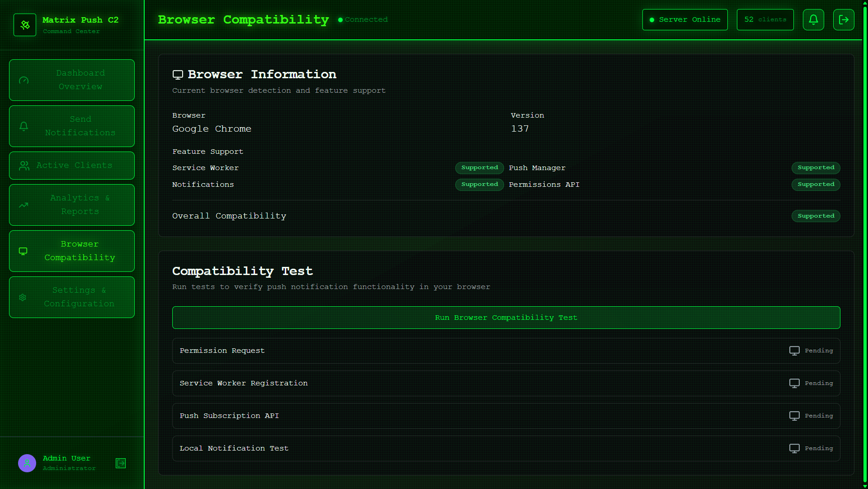This screenshot has height=489, width=868.
Task: Click the Send Notifications bell icon
Action: [x=24, y=126]
